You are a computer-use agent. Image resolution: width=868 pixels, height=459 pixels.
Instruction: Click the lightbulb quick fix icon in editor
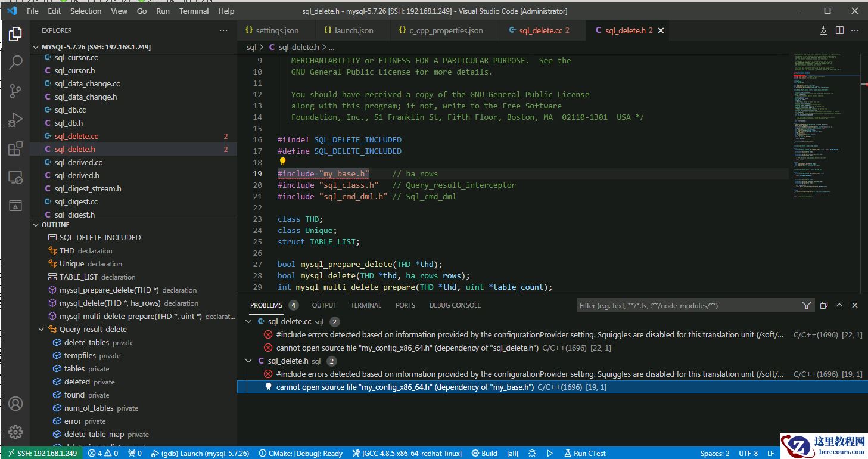(x=282, y=162)
